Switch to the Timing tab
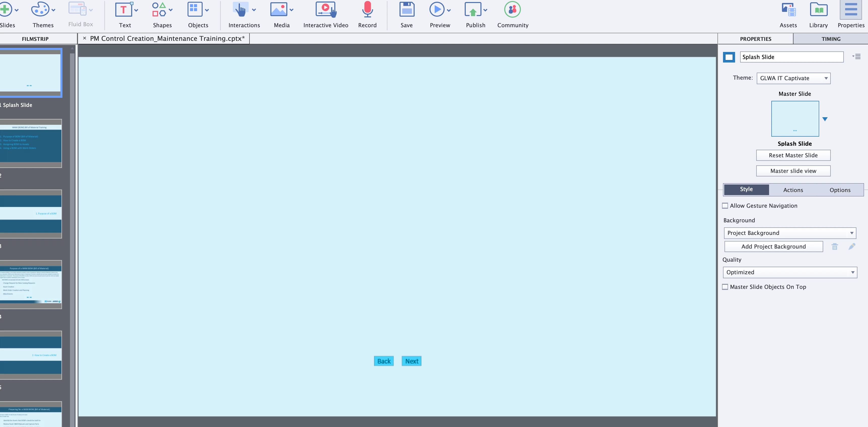This screenshot has height=427, width=868. pos(830,39)
